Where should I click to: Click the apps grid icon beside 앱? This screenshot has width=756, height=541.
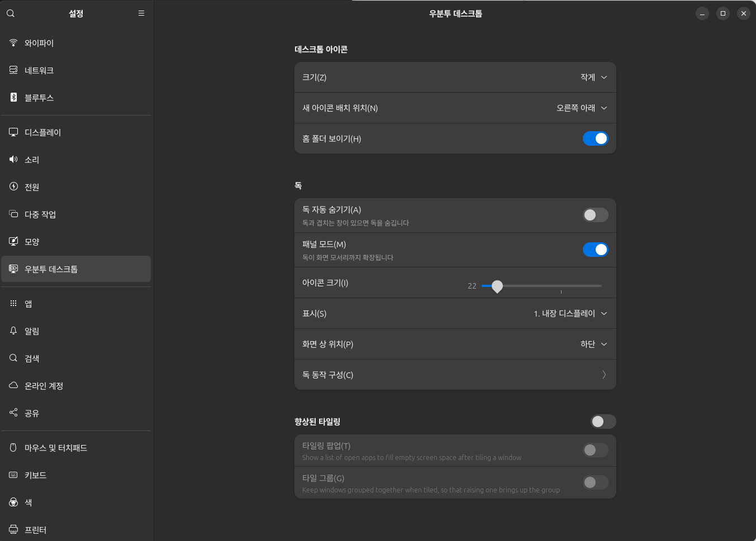point(13,304)
